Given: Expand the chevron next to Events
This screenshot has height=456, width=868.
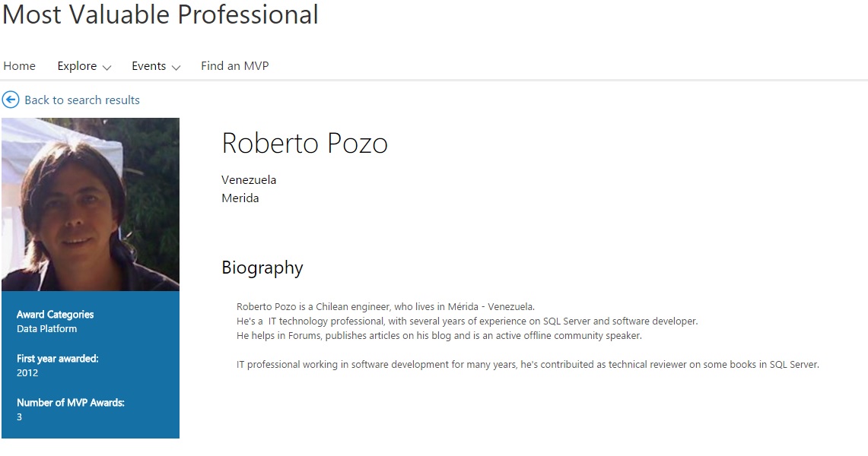Looking at the screenshot, I should pyautogui.click(x=176, y=68).
